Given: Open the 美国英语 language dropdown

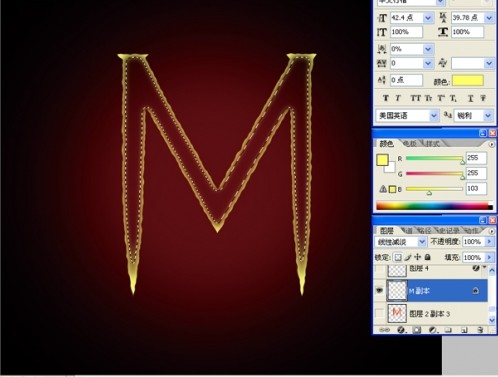Looking at the screenshot, I should coord(433,116).
